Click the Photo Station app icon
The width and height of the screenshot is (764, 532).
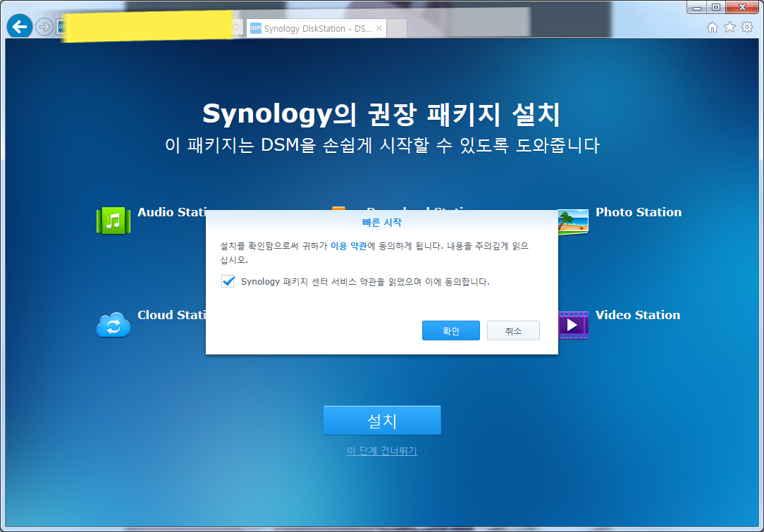pos(573,220)
